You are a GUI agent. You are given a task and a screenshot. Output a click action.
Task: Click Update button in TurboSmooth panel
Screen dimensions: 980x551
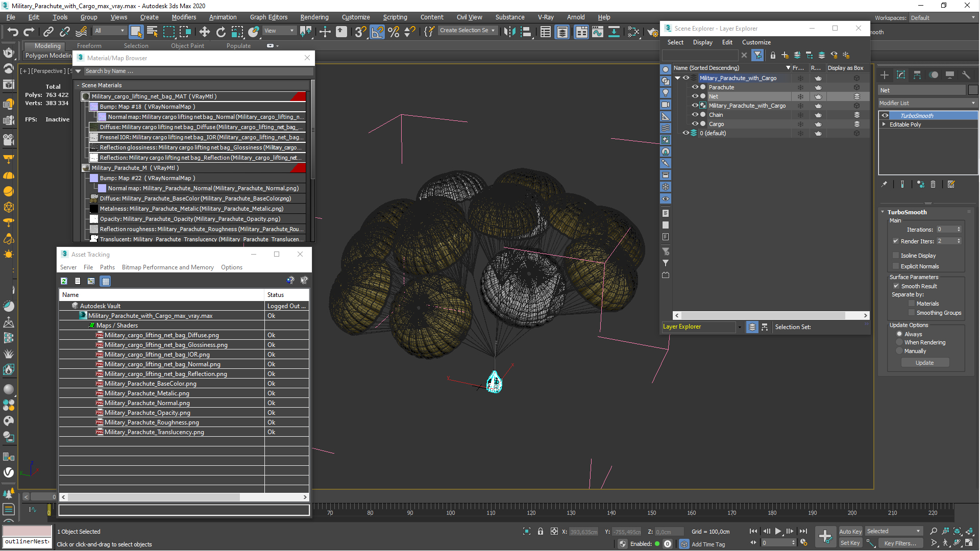point(924,363)
